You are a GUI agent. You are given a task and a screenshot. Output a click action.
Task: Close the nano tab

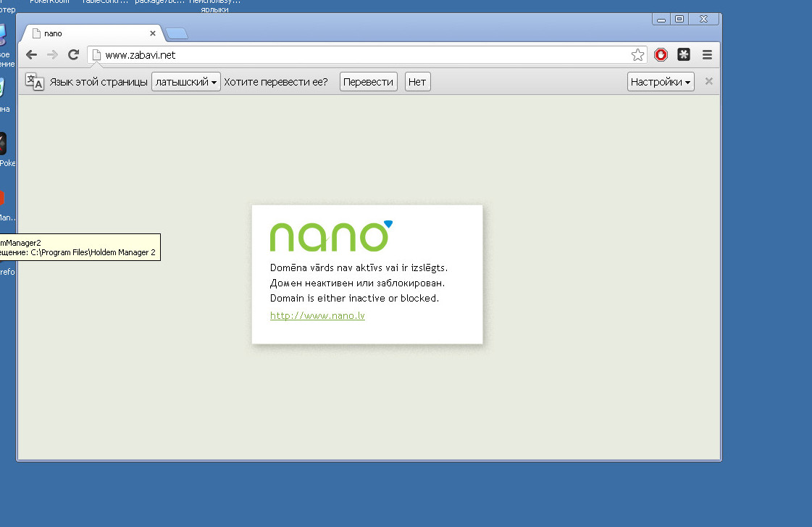click(x=153, y=33)
